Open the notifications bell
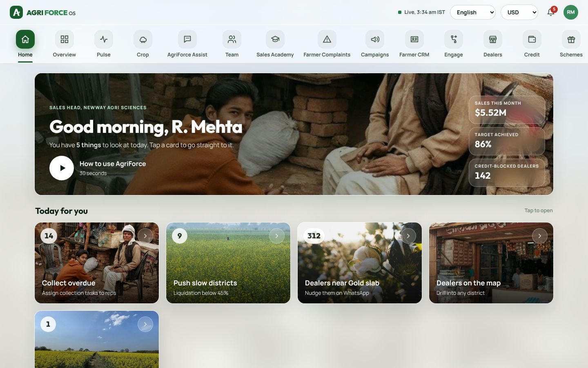588x368 pixels. [551, 12]
